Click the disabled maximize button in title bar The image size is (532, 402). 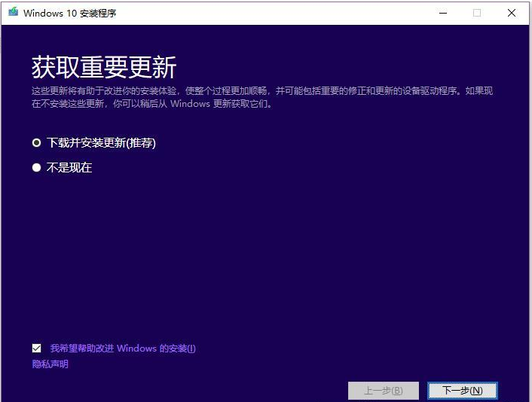[x=477, y=13]
